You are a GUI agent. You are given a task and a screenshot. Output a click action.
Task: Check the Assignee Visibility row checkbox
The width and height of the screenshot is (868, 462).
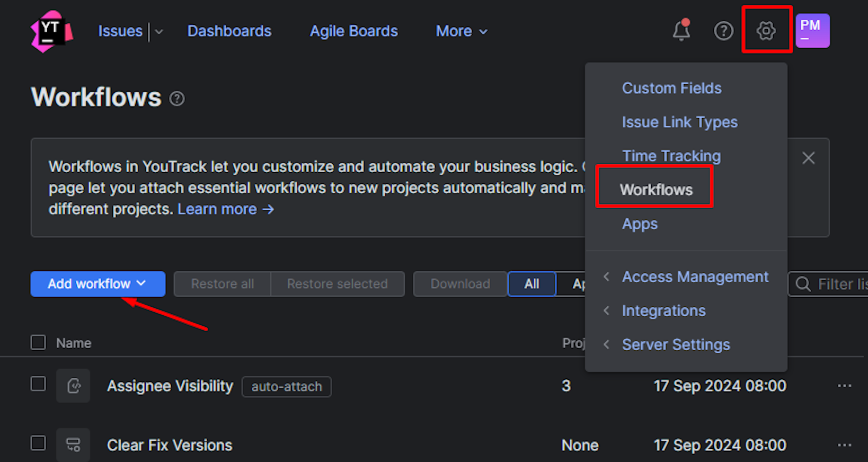pos(38,384)
